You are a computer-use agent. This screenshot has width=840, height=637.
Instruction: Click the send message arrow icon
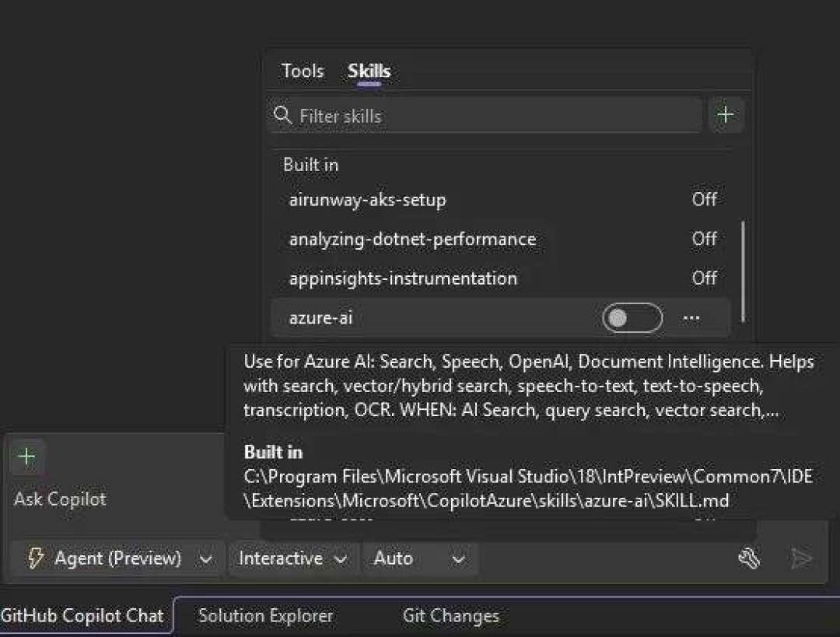(801, 558)
